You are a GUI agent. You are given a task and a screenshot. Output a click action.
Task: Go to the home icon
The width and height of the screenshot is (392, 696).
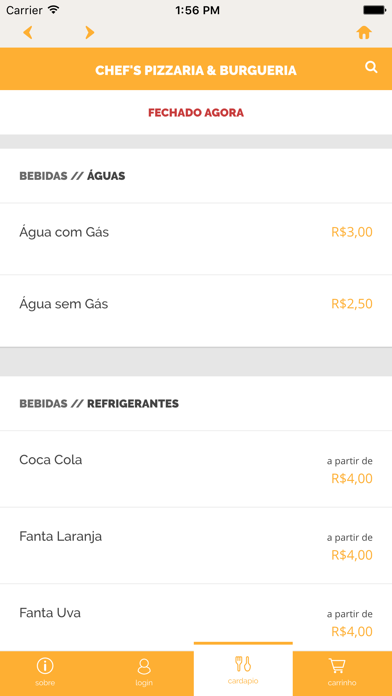pos(364,32)
